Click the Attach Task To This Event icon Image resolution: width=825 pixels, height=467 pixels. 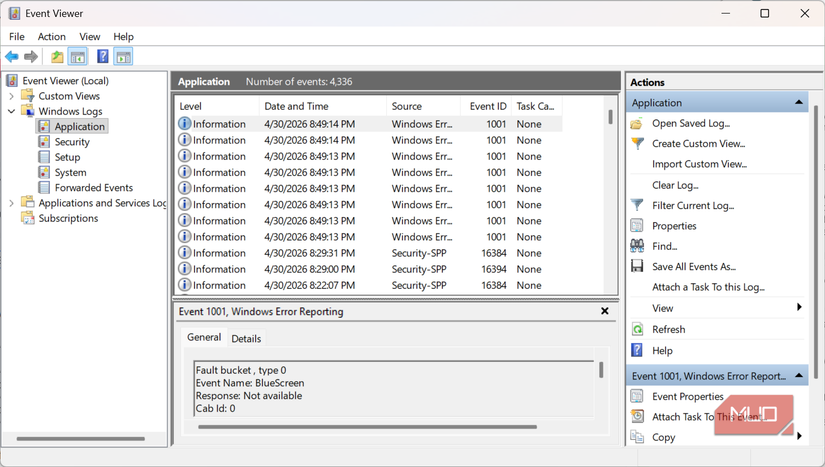pyautogui.click(x=637, y=417)
